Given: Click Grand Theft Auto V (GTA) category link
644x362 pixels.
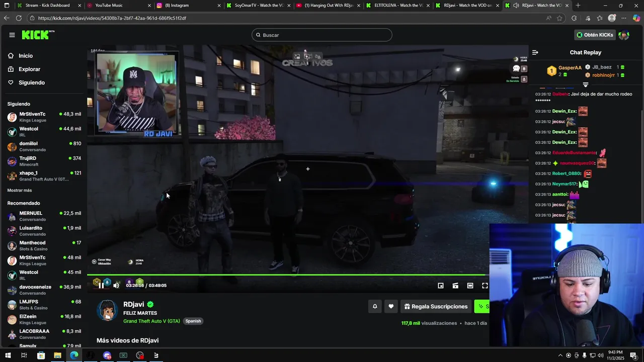Looking at the screenshot, I should (151, 321).
